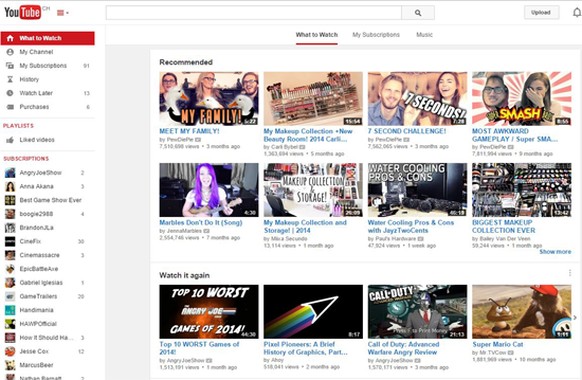The width and height of the screenshot is (582, 380).
Task: Click the History hourglass icon
Action: click(10, 79)
